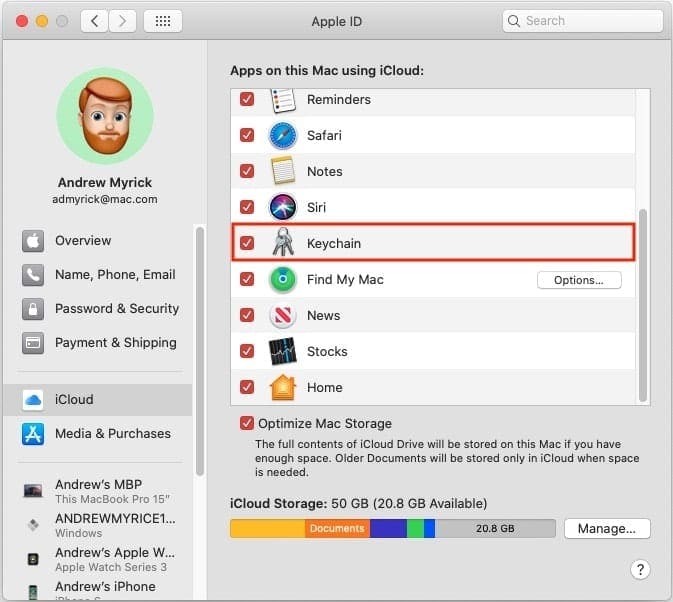The height and width of the screenshot is (602, 673).
Task: Click the Find My Mac radar icon
Action: [x=283, y=279]
